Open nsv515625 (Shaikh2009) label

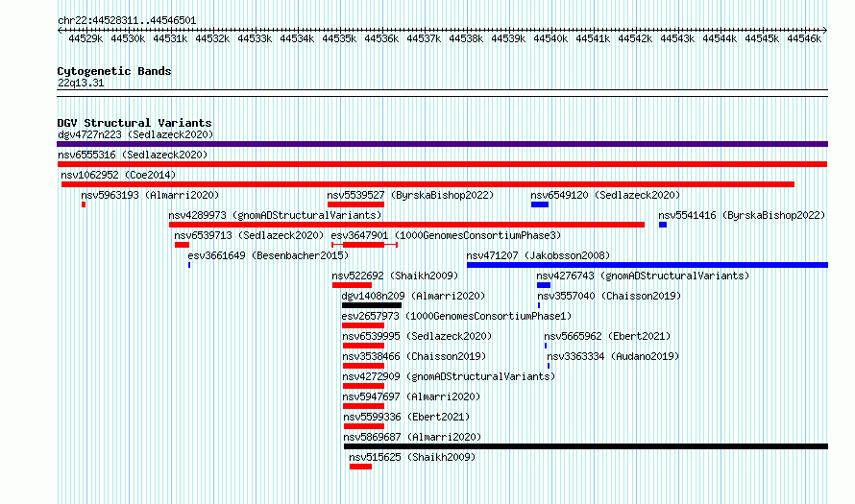click(x=413, y=457)
